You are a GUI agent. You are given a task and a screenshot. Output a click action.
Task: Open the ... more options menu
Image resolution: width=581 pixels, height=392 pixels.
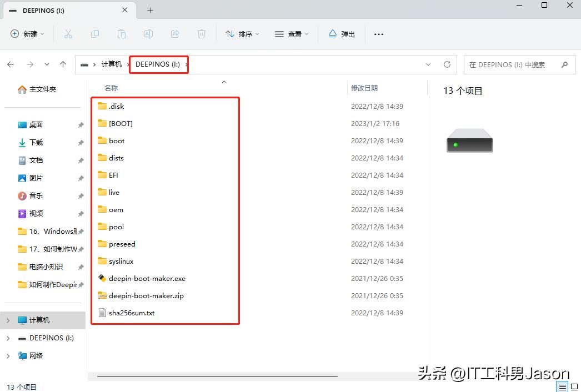coord(378,34)
